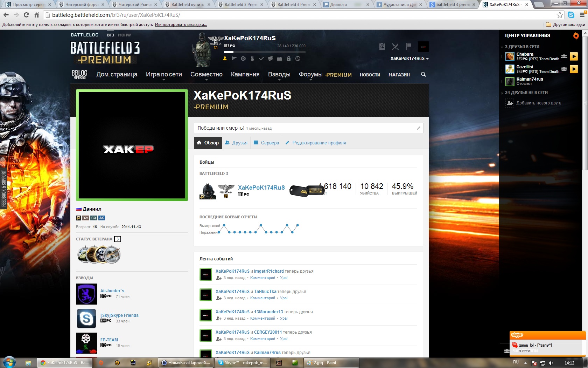
Task: Switch to Друзья profile tab
Action: coord(236,143)
